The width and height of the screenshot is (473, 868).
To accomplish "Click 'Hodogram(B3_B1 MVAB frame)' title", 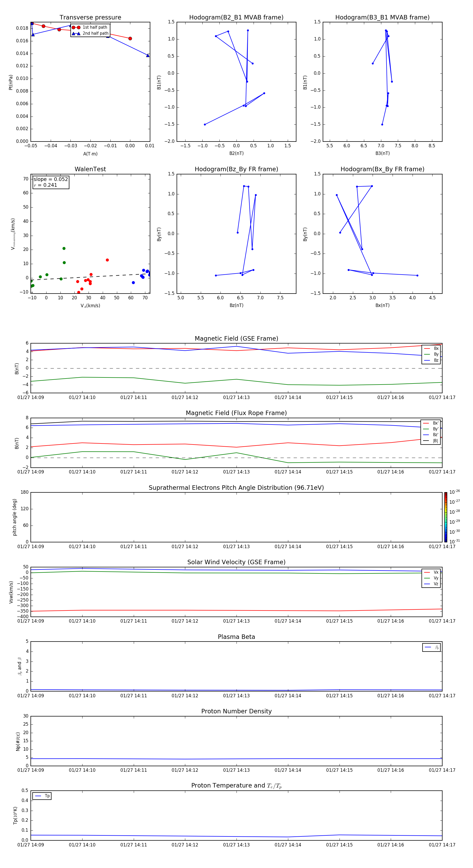I will (x=382, y=17).
